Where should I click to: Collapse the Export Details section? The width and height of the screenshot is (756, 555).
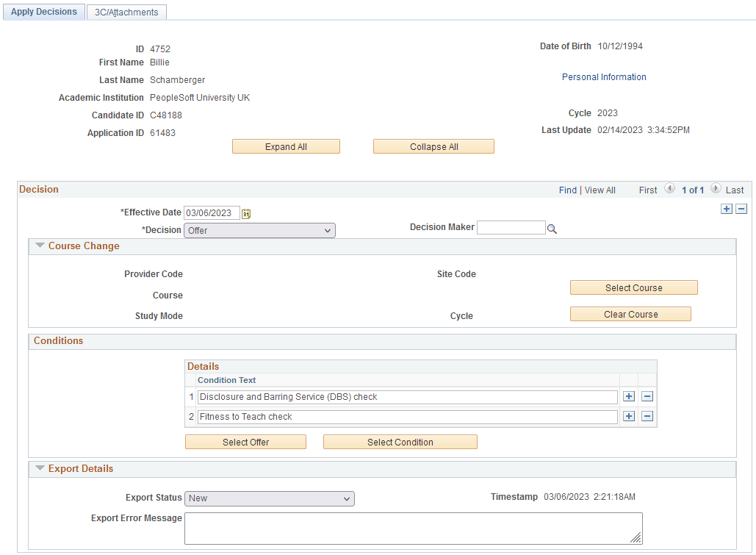40,468
